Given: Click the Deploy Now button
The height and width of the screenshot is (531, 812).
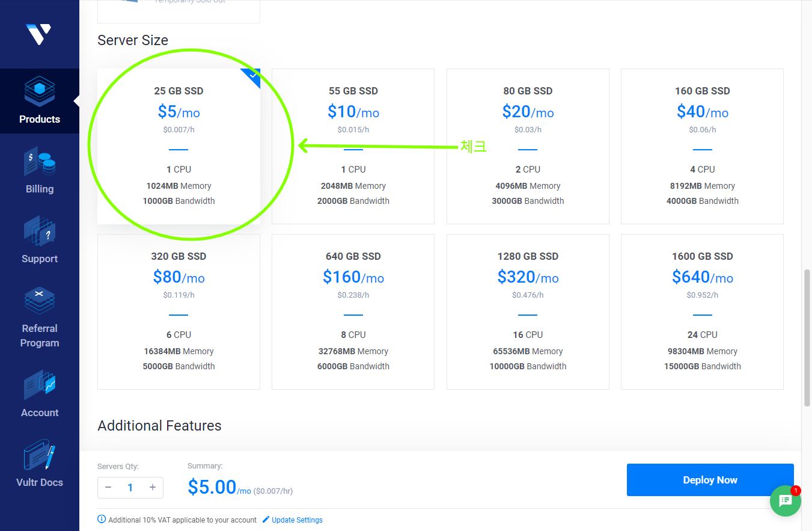Looking at the screenshot, I should coord(710,480).
